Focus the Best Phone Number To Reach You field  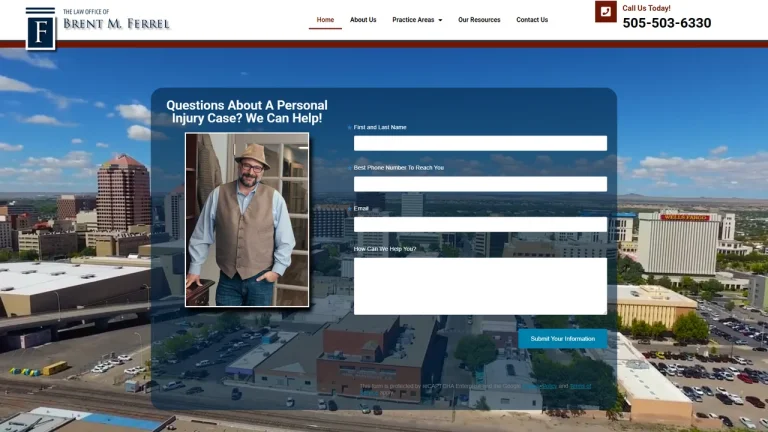tap(480, 184)
